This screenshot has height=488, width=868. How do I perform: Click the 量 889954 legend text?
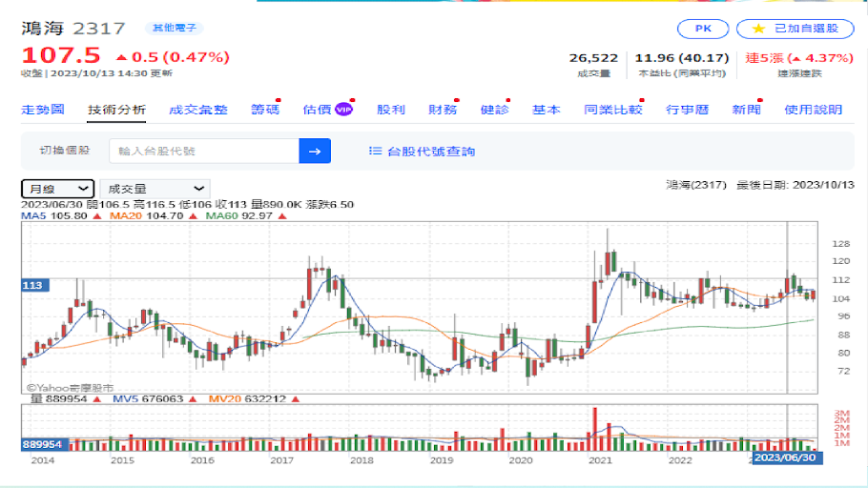(59, 398)
